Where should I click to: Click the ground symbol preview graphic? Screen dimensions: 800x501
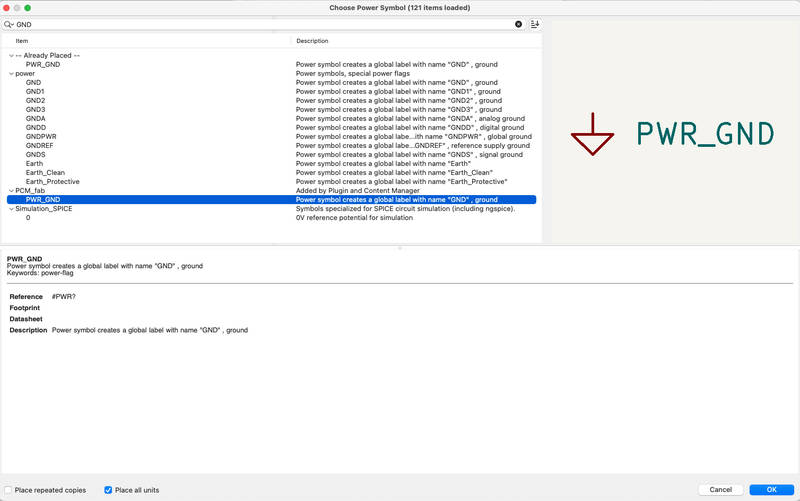tap(592, 135)
